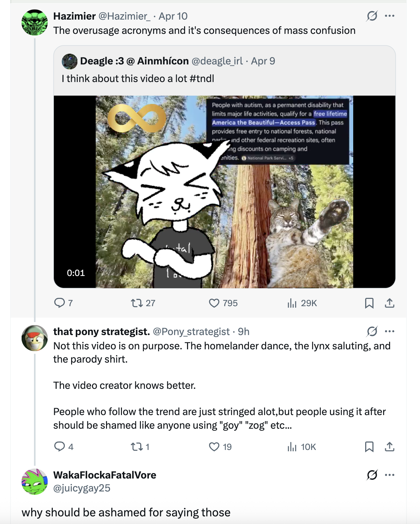Open @deagle_irl profile handle
Image resolution: width=420 pixels, height=524 pixels.
(x=217, y=61)
